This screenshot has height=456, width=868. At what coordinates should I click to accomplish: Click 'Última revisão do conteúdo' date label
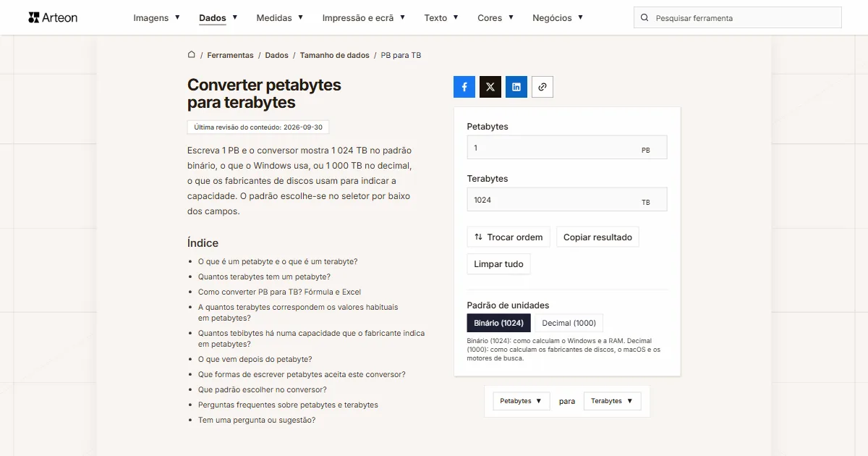258,127
